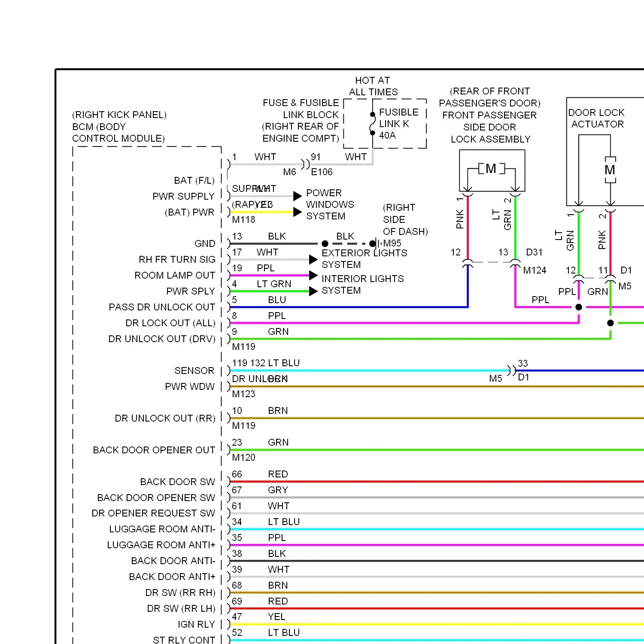
Task: Click the 'DR UNLOCK OUT (DRV)' label
Action: click(162, 339)
